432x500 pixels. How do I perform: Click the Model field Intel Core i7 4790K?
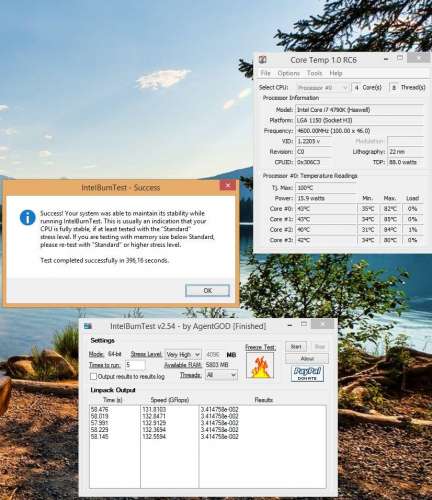(360, 110)
